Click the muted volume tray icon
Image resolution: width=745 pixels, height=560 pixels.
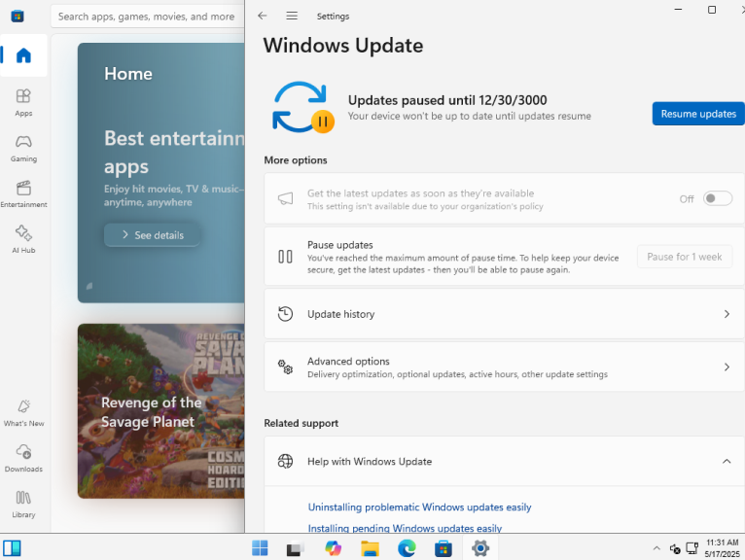tap(675, 549)
